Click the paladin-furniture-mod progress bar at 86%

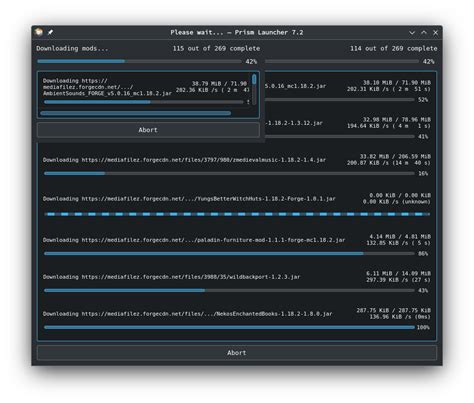pyautogui.click(x=229, y=254)
